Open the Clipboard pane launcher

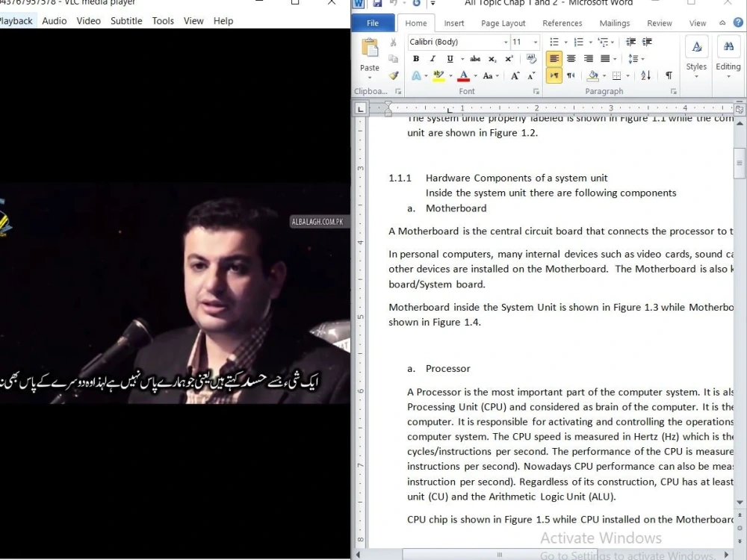pos(398,91)
